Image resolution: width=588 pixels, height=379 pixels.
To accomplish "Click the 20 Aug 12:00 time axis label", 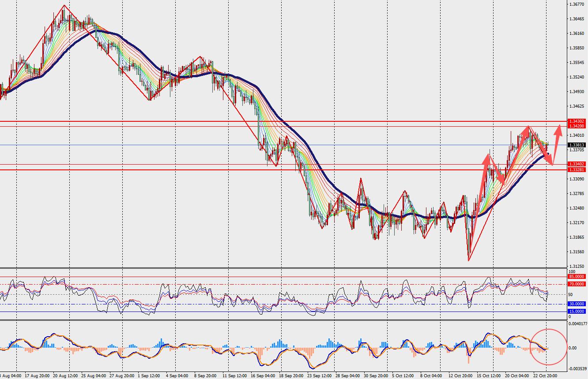I will 65,375.
